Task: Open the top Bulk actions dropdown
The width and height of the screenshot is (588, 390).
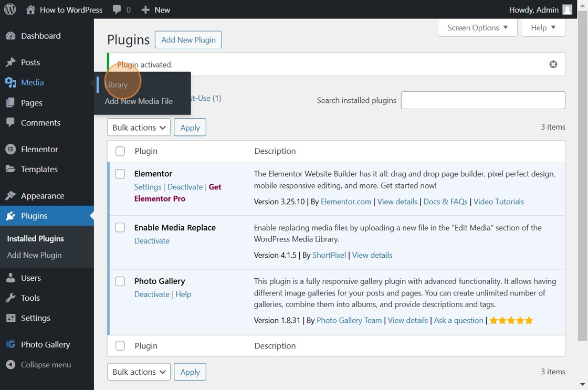Action: 139,128
